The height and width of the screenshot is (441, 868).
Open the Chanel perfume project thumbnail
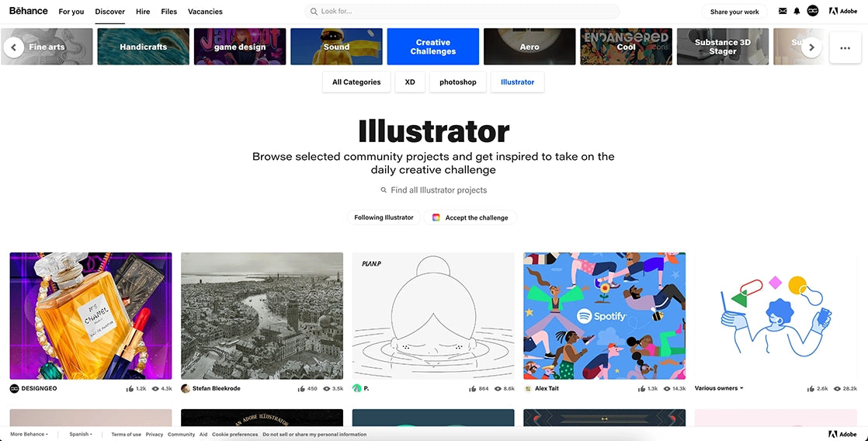coord(91,316)
